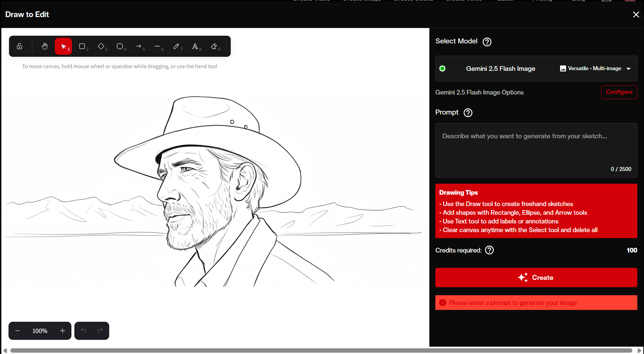Select the freehand Draw tool
The image size is (644, 354).
click(x=177, y=46)
